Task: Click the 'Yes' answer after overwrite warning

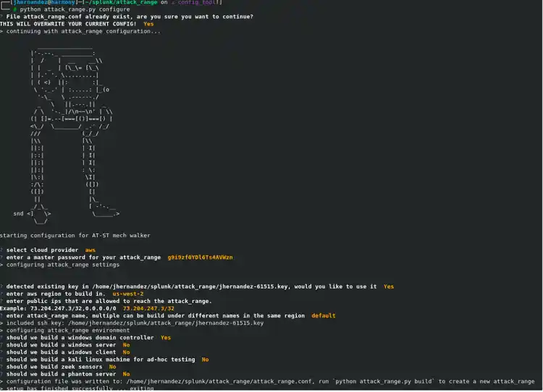Action: [148, 24]
